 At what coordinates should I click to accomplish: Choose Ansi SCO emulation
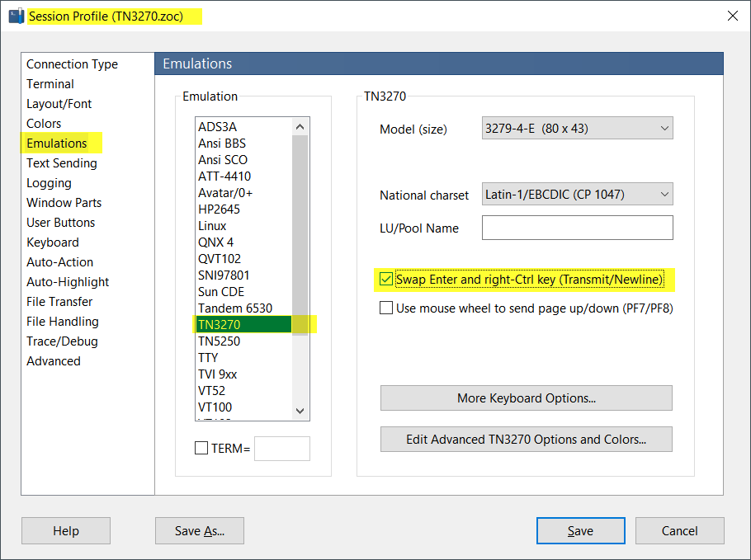point(243,160)
